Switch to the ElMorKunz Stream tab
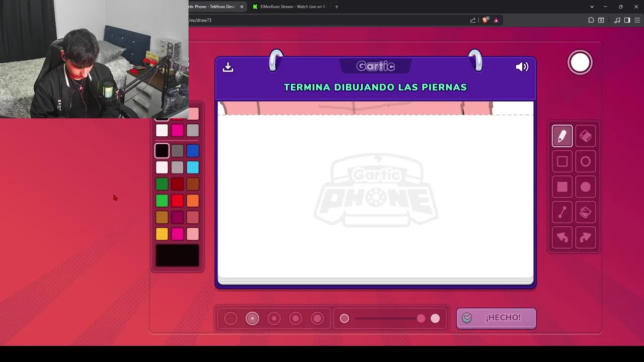 pos(289,7)
